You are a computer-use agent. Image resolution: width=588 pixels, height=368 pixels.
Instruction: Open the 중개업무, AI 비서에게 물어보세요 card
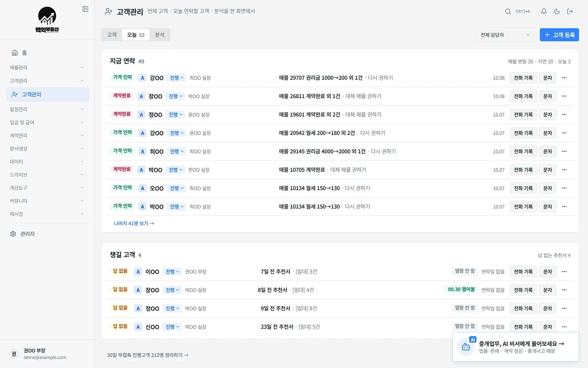[x=516, y=347]
